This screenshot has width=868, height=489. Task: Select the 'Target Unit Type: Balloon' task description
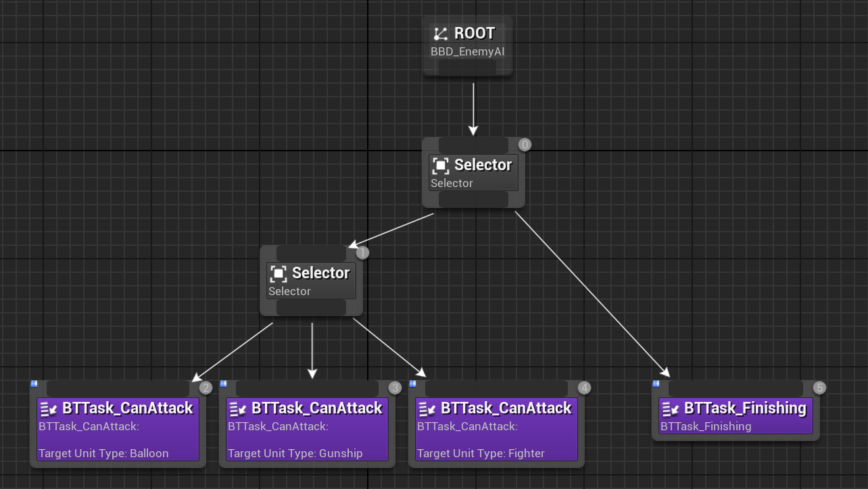(103, 453)
